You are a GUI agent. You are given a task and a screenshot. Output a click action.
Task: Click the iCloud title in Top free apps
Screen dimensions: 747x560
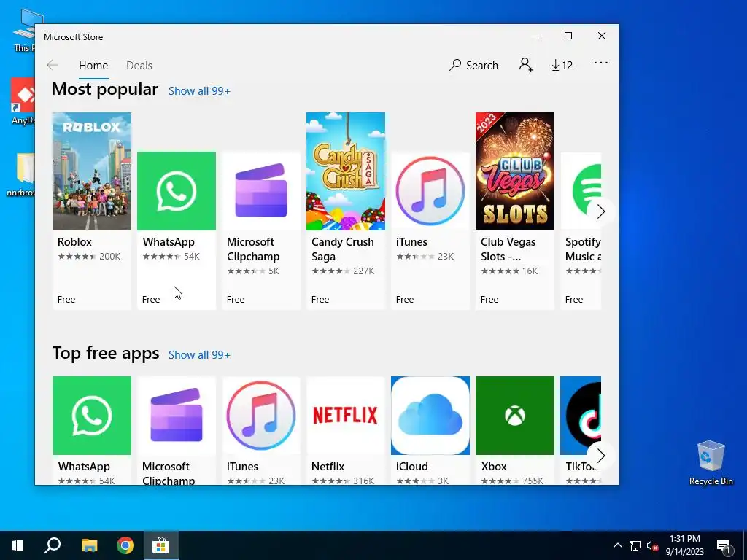(x=412, y=467)
